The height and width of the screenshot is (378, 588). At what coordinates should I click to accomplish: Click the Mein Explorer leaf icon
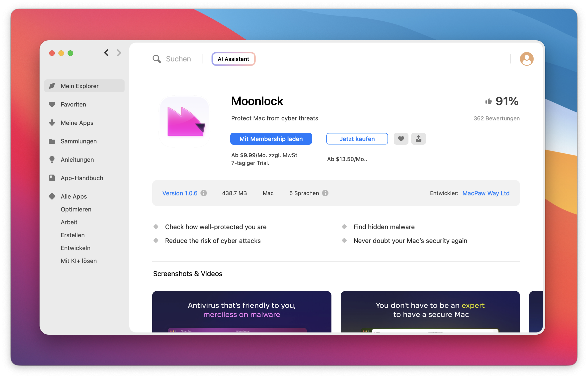52,86
